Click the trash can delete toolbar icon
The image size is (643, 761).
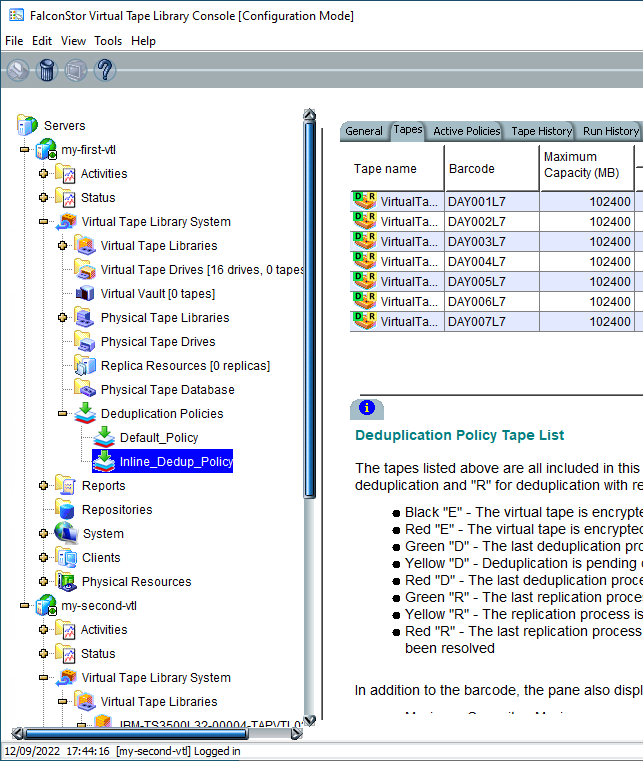click(47, 70)
